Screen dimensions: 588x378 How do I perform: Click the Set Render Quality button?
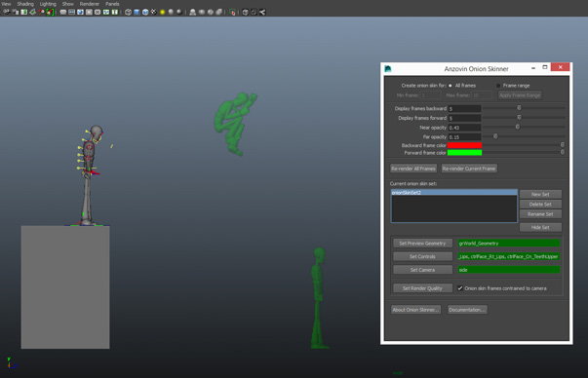coord(422,288)
